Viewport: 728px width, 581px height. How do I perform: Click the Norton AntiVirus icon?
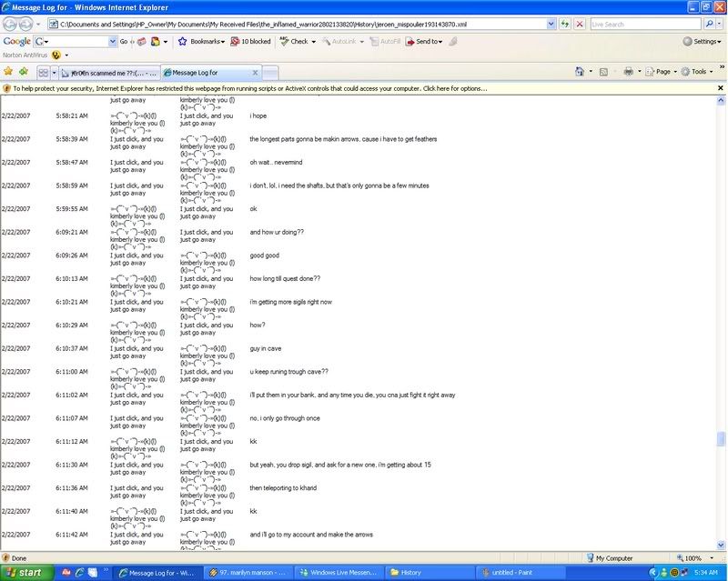[56, 55]
